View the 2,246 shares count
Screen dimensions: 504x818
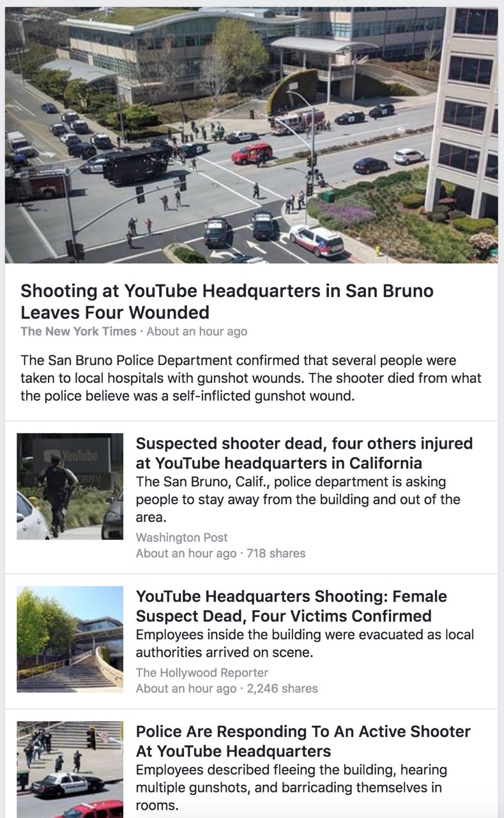click(x=282, y=688)
